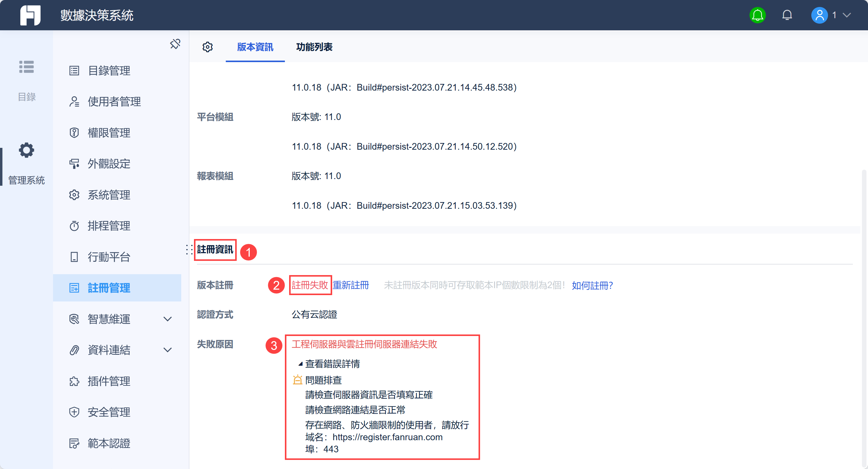Open the 如何註冊? help link
Viewport: 868px width, 469px height.
click(x=592, y=285)
